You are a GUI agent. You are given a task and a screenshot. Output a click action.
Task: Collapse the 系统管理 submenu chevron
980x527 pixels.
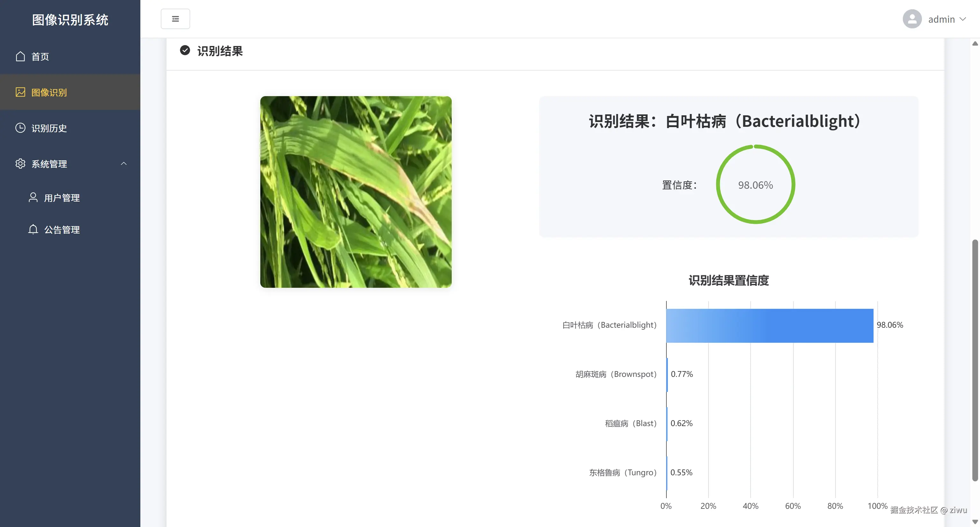pyautogui.click(x=124, y=164)
